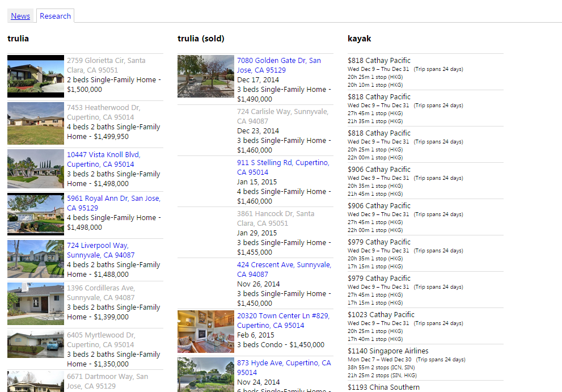
Task: Click the 2759 Glorietta Cir house photo
Action: pos(36,76)
